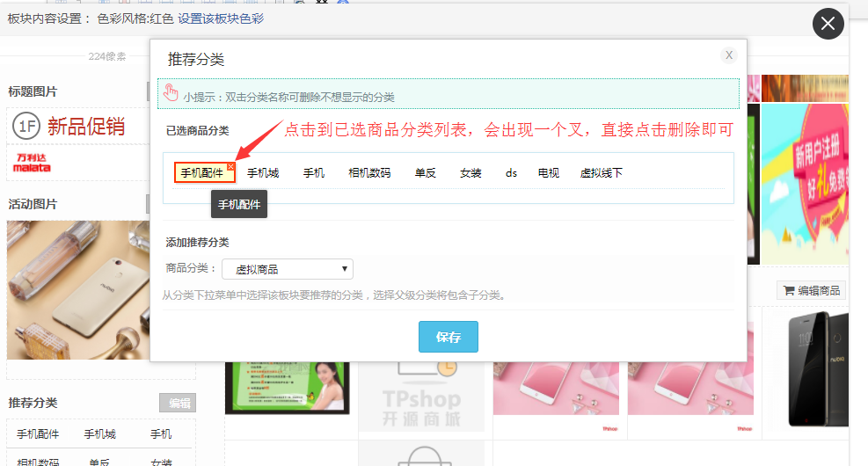Click the perfume and phone activity image
The height and width of the screenshot is (466, 868).
pyautogui.click(x=77, y=290)
